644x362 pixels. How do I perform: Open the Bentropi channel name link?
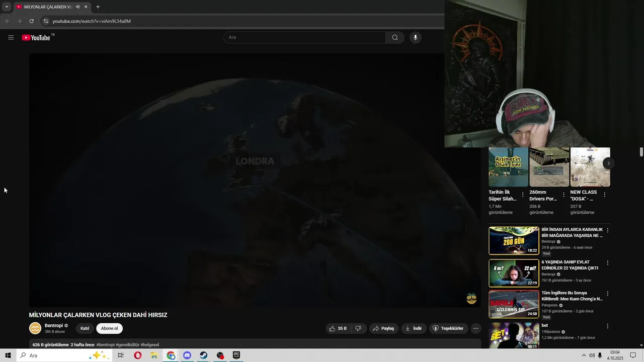click(53, 326)
